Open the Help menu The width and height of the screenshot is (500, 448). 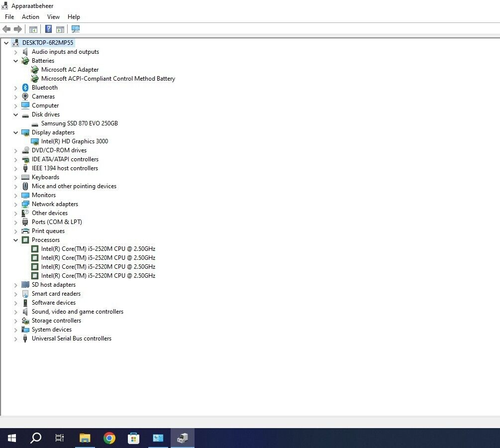74,17
